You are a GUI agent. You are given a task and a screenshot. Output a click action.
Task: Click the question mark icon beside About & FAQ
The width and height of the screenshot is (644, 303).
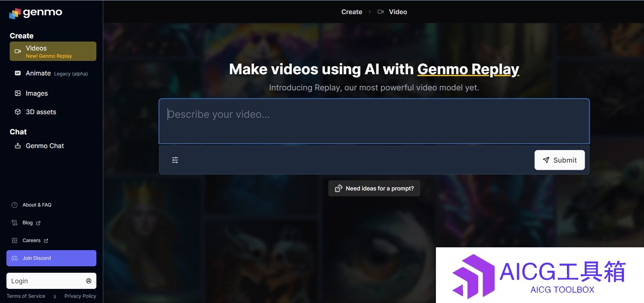click(15, 205)
